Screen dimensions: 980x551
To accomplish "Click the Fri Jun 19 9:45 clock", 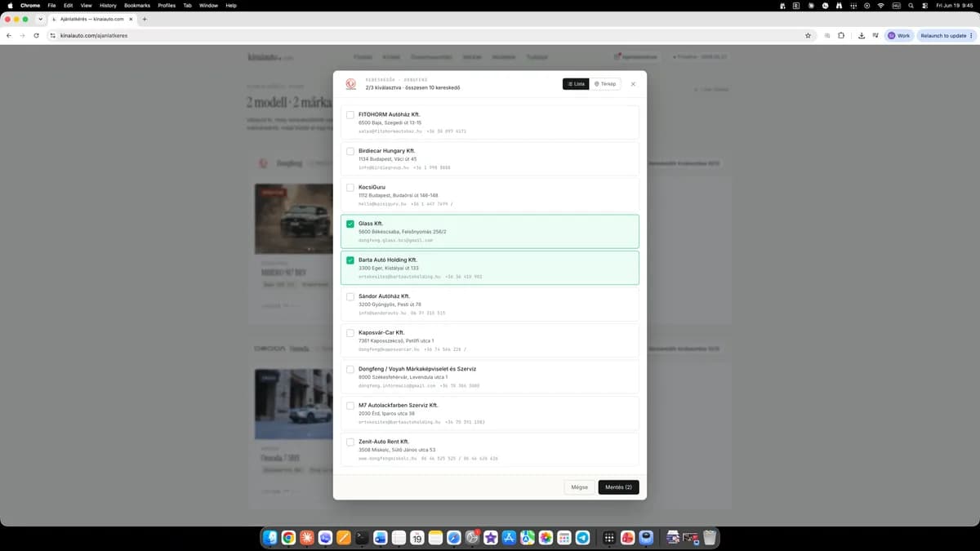I will tap(955, 5).
